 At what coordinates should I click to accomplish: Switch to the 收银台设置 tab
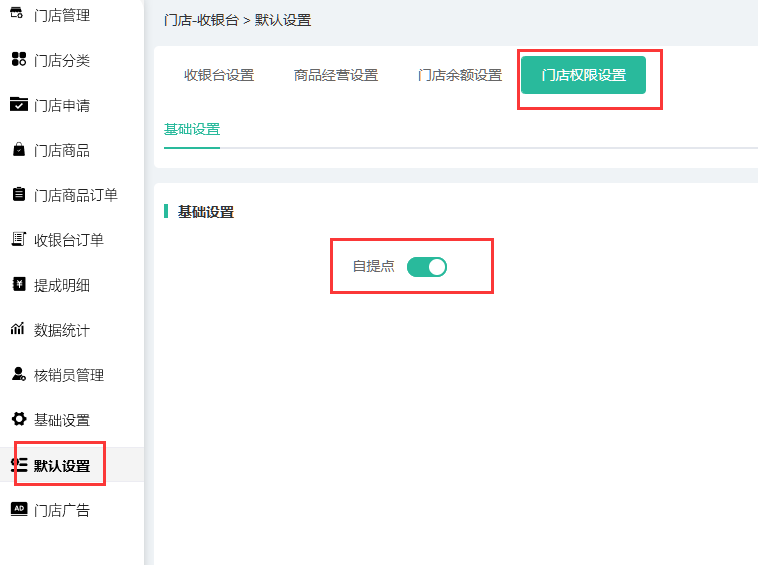click(x=219, y=75)
